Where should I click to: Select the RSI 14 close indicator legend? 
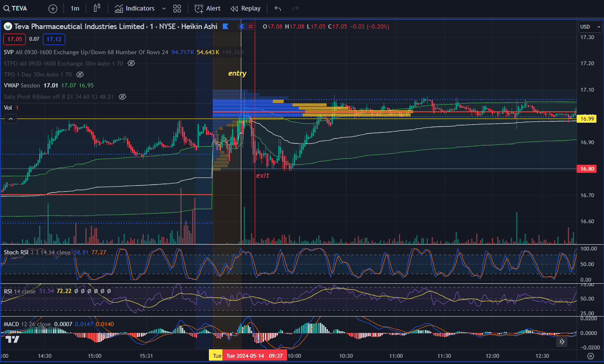[x=20, y=291]
